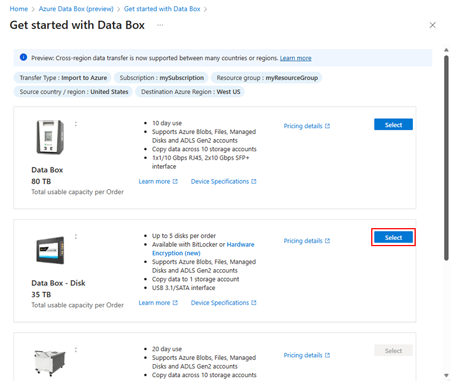
Task: Click the Data Box - Disk device image
Action: point(50,250)
